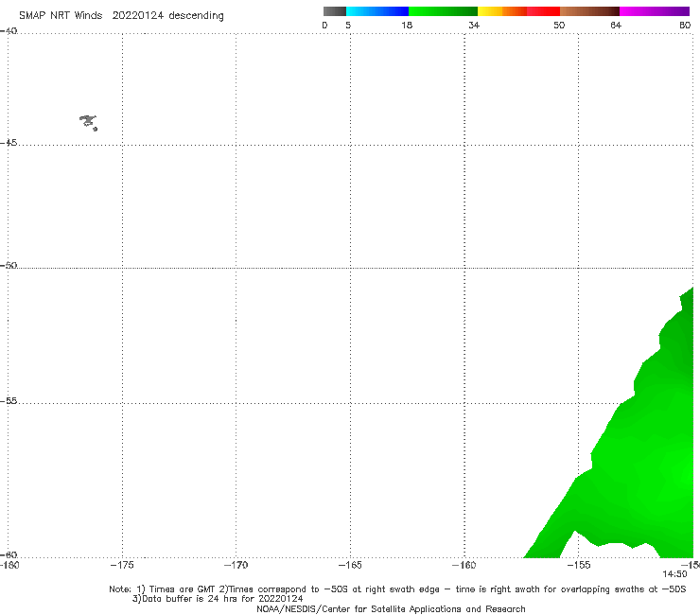Screen dimensions: 700x615
Task: Click the small gray island near -176 longitude
Action: point(88,122)
